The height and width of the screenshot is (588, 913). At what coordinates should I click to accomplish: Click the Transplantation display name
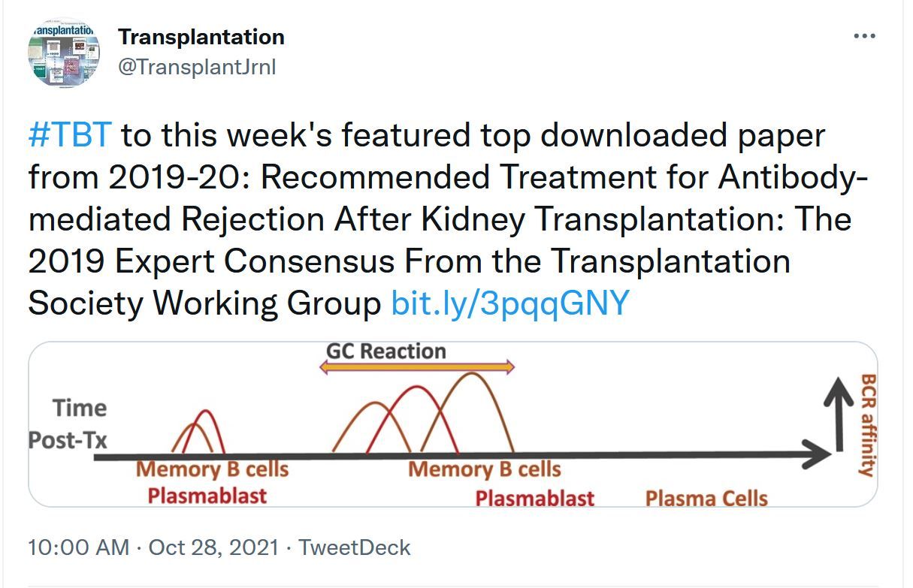click(201, 36)
